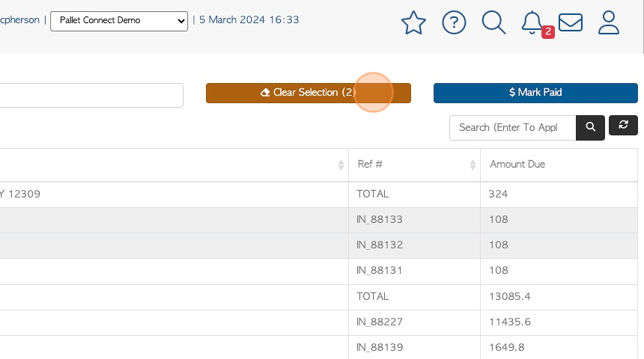The image size is (644, 359).
Task: Select the IN_88131 invoice row
Action: (319, 271)
